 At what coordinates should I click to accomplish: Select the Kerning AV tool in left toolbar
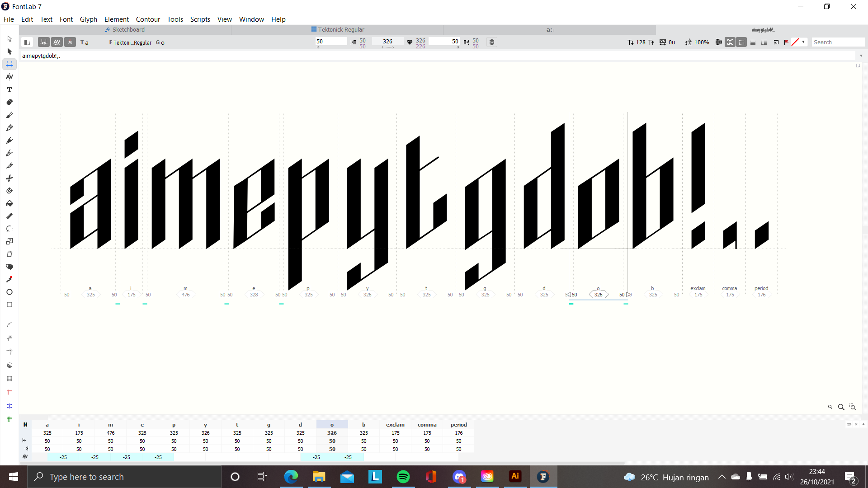[9, 77]
